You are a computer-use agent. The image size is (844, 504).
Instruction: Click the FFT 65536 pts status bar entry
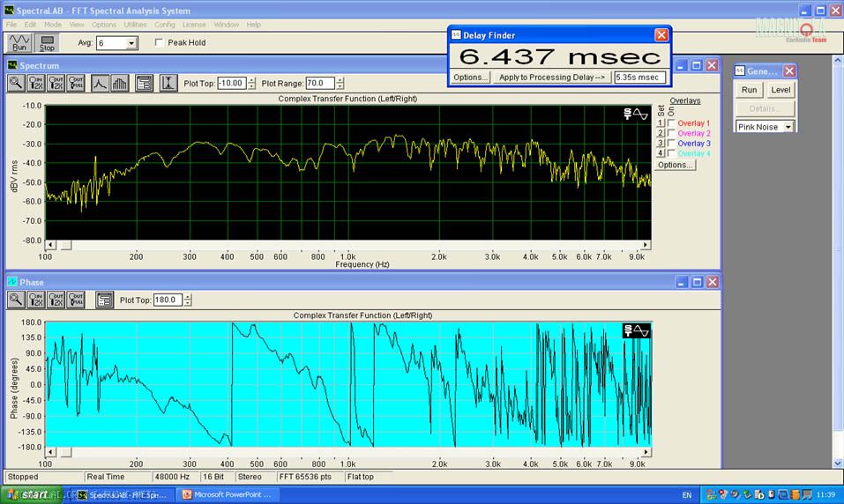(310, 477)
